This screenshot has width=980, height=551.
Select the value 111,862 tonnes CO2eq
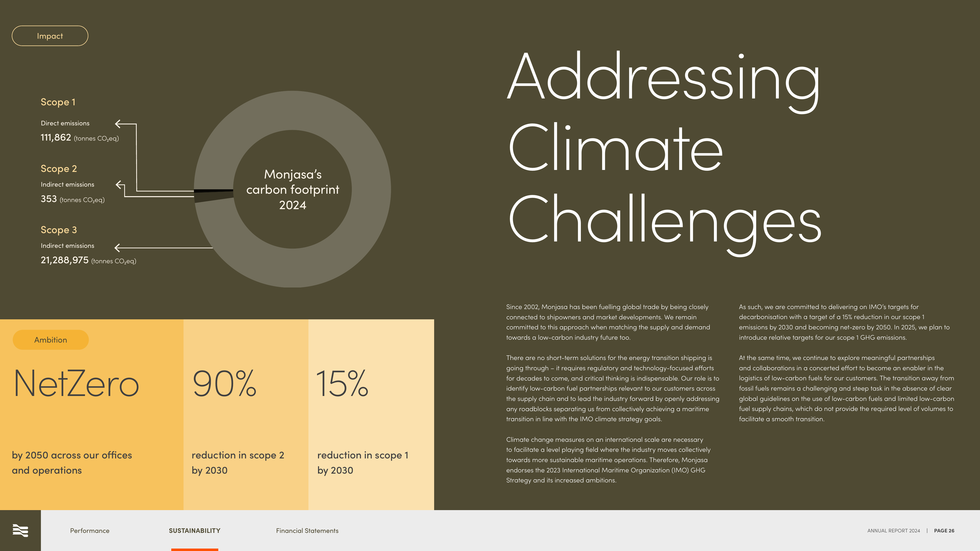click(80, 138)
